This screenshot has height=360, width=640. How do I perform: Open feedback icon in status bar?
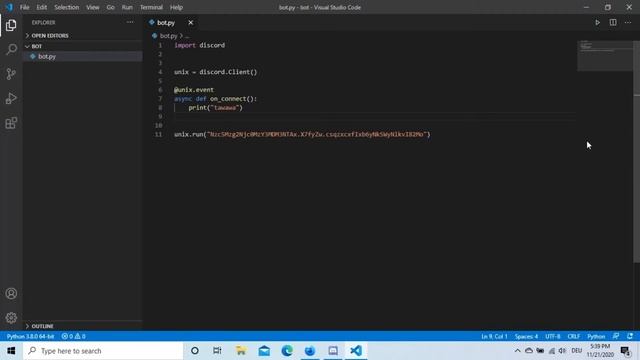coord(616,336)
